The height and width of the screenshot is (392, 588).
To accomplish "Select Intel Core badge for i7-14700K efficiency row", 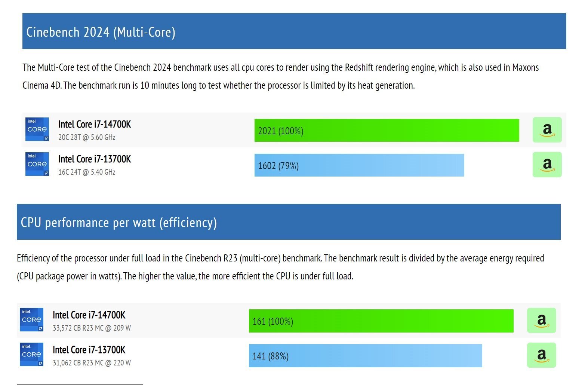I will [x=31, y=320].
